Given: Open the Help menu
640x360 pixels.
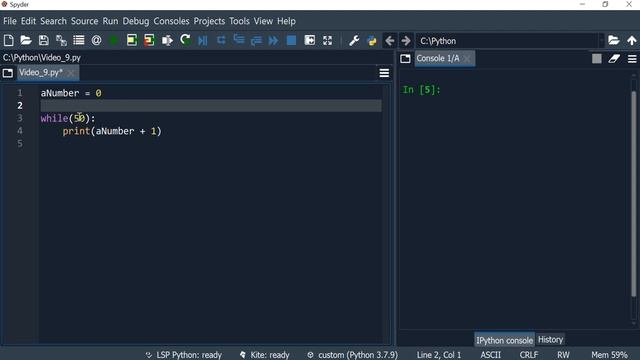Looking at the screenshot, I should click(x=286, y=21).
